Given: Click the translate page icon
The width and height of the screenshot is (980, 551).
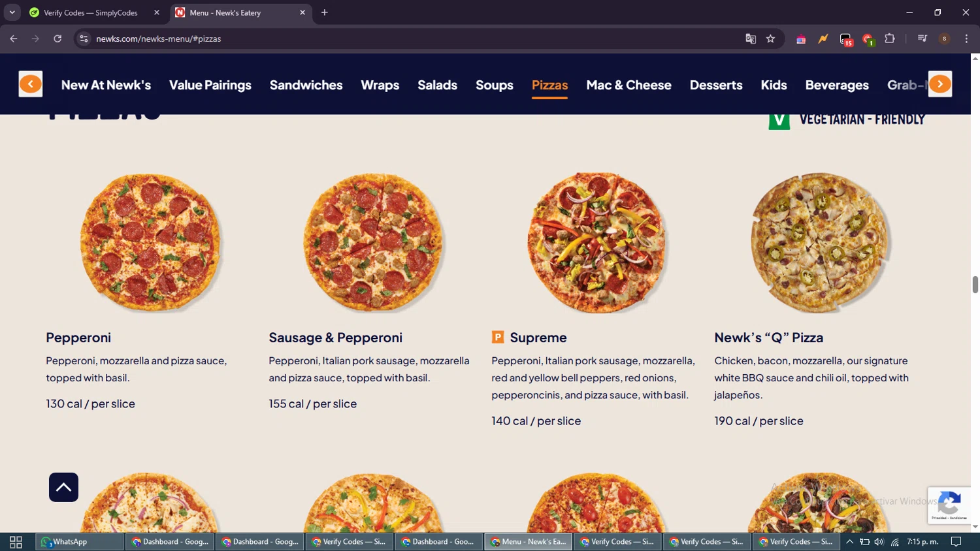Looking at the screenshot, I should coord(751,39).
